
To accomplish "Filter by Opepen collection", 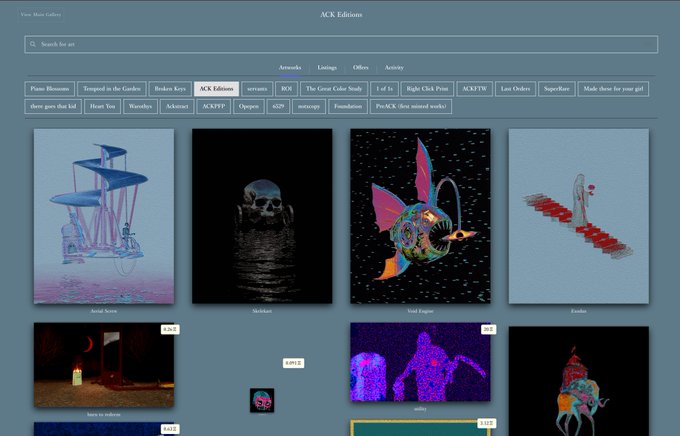I will tap(248, 106).
